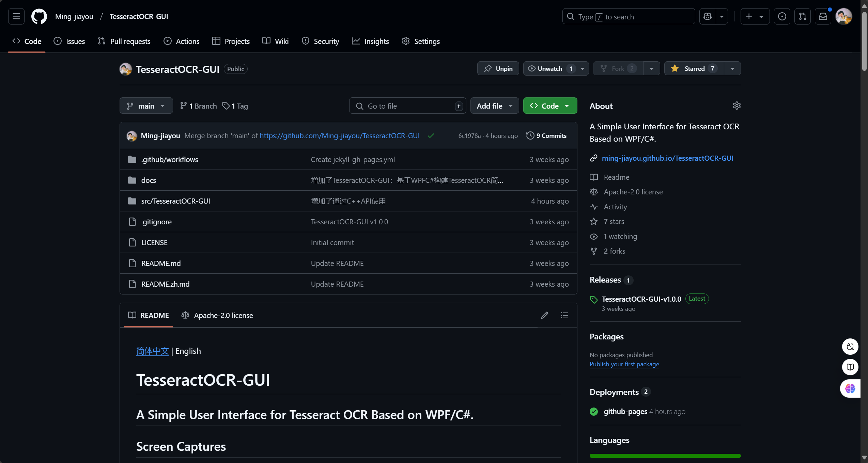Screen dimensions: 868x463
Task: Open the issues inbox icon in header
Action: 782,16
